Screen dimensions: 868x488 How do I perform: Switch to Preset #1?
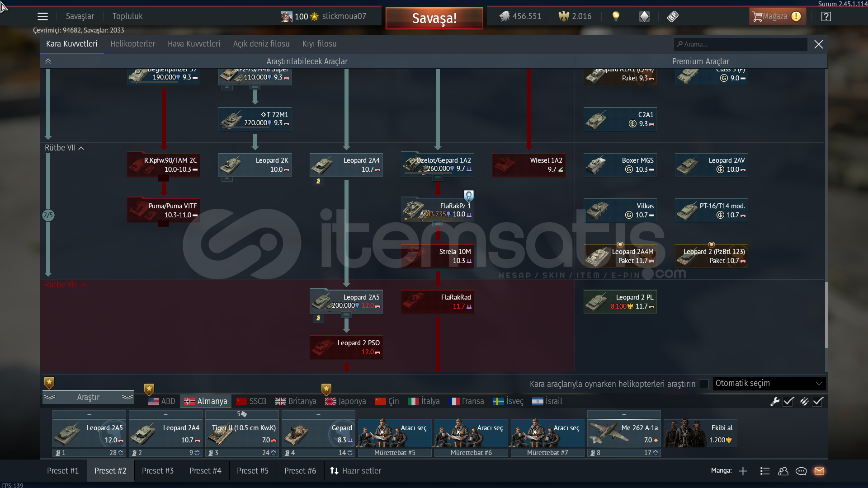pos(63,471)
